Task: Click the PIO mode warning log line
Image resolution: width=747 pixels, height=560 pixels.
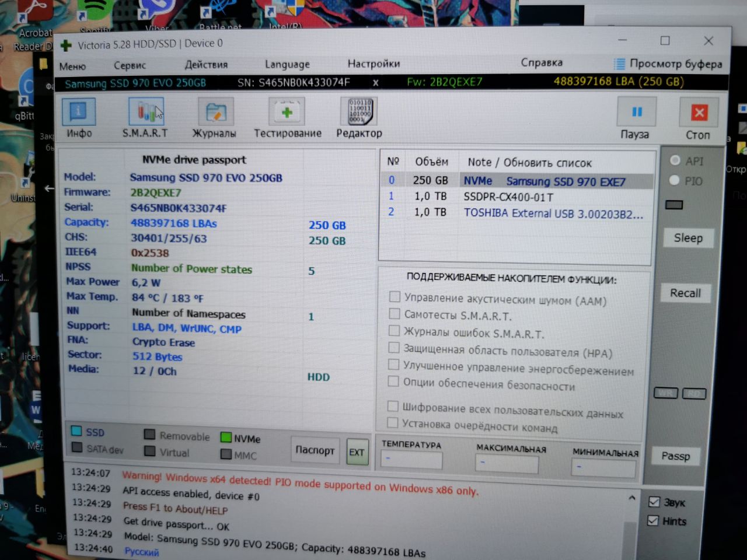Action: click(300, 484)
